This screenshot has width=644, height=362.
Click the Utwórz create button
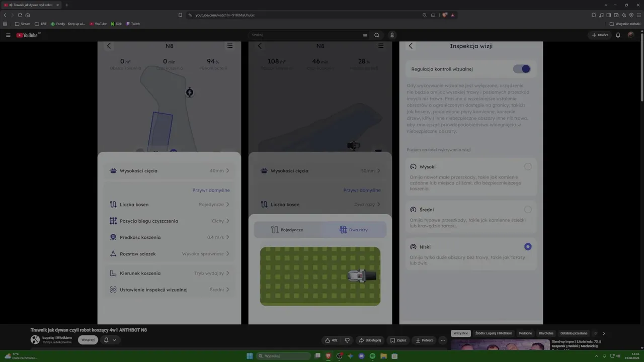(600, 35)
